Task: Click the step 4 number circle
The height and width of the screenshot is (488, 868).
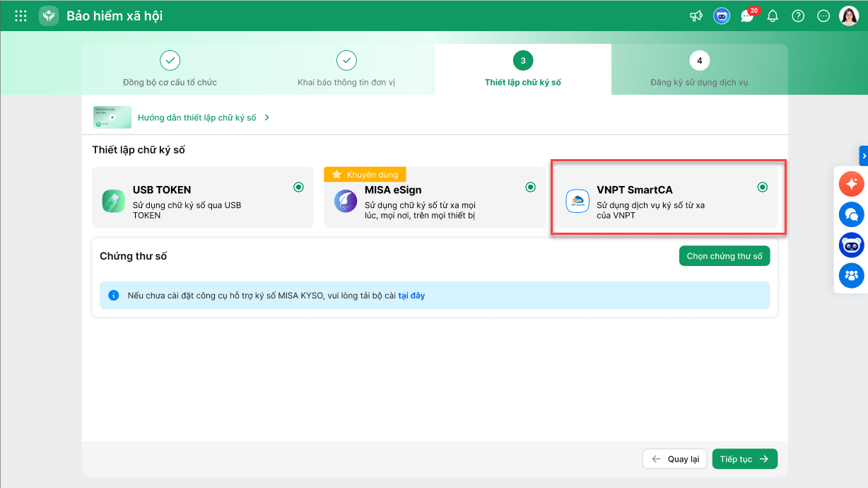Action: 700,61
